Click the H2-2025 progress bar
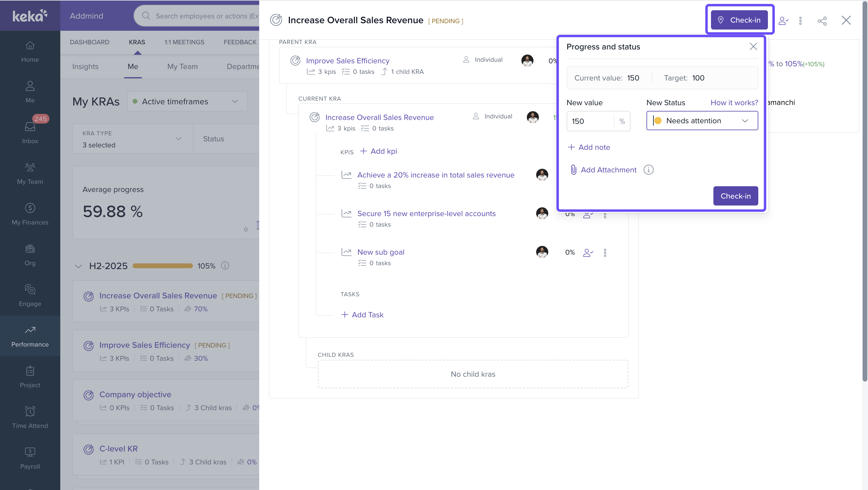This screenshot has width=868, height=490. [x=162, y=266]
